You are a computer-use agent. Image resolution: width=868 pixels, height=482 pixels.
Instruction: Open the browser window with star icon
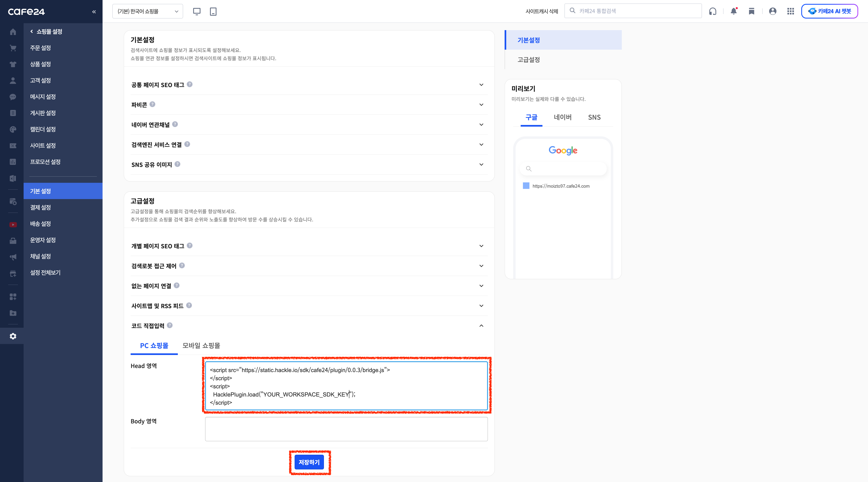[13, 202]
